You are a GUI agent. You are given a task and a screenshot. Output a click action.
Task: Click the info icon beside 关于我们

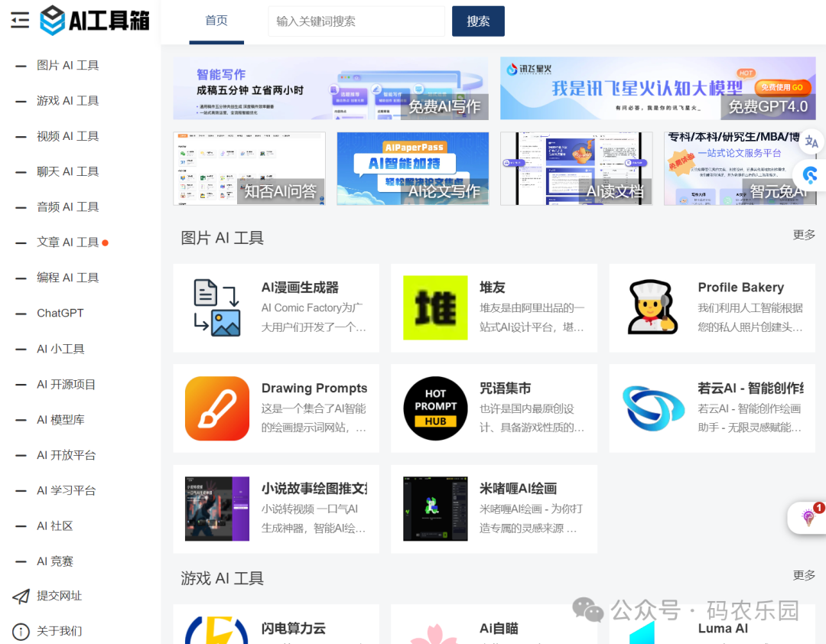coord(21,631)
